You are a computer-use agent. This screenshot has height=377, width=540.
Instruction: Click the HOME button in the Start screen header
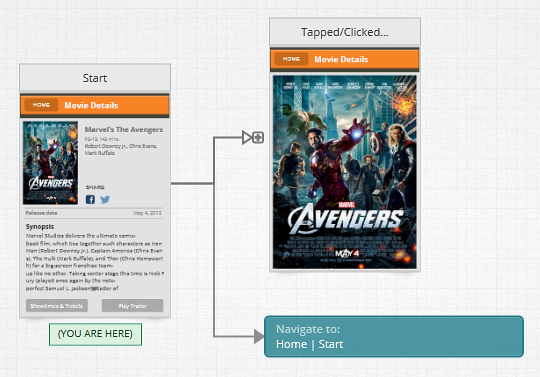pyautogui.click(x=41, y=105)
